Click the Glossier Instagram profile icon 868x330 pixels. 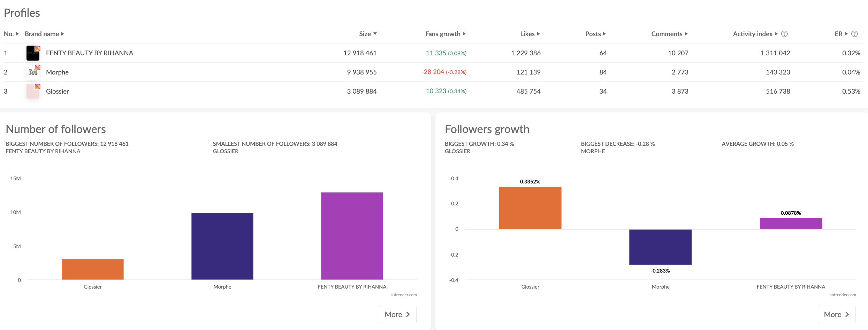pyautogui.click(x=33, y=91)
